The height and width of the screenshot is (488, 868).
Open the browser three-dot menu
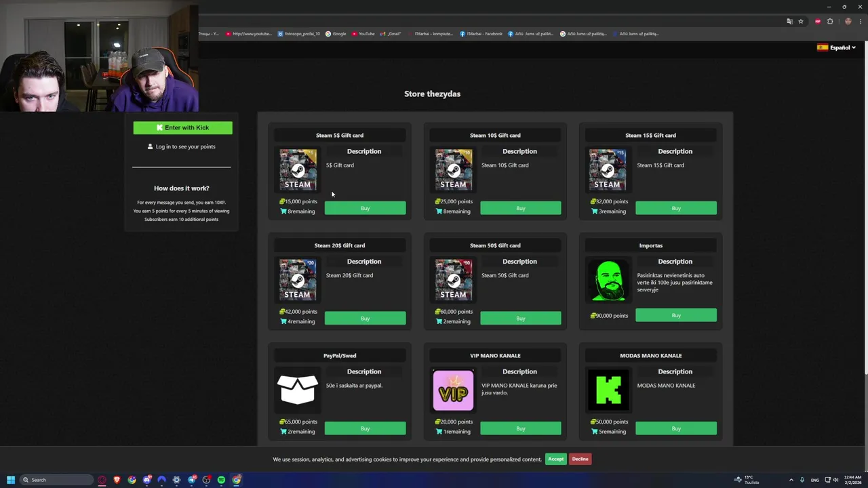point(860,22)
